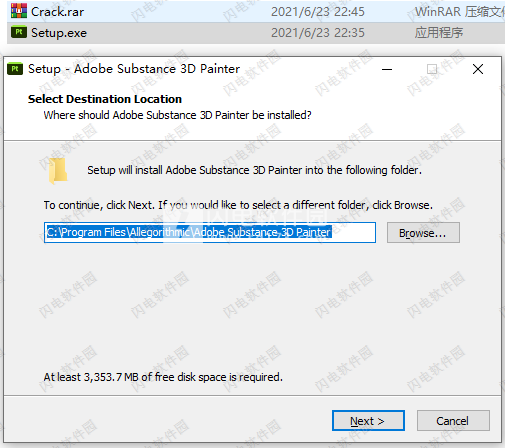Open the Browse... folder picker

(423, 233)
